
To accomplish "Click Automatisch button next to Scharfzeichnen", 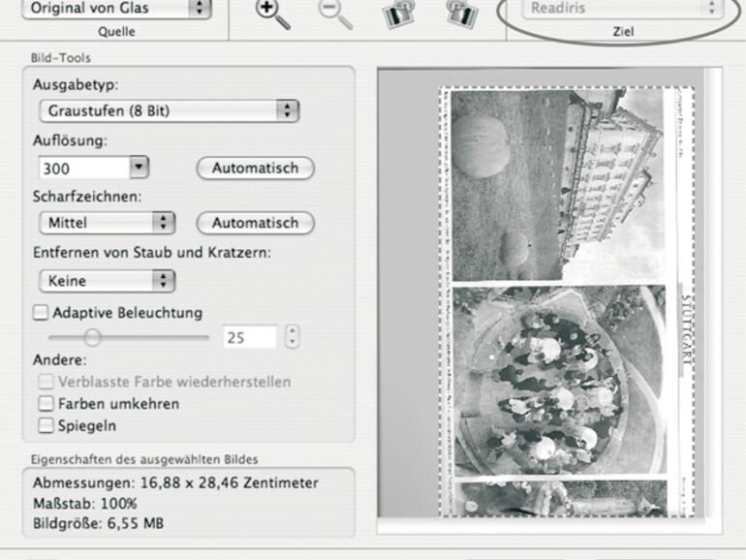I will click(x=256, y=223).
